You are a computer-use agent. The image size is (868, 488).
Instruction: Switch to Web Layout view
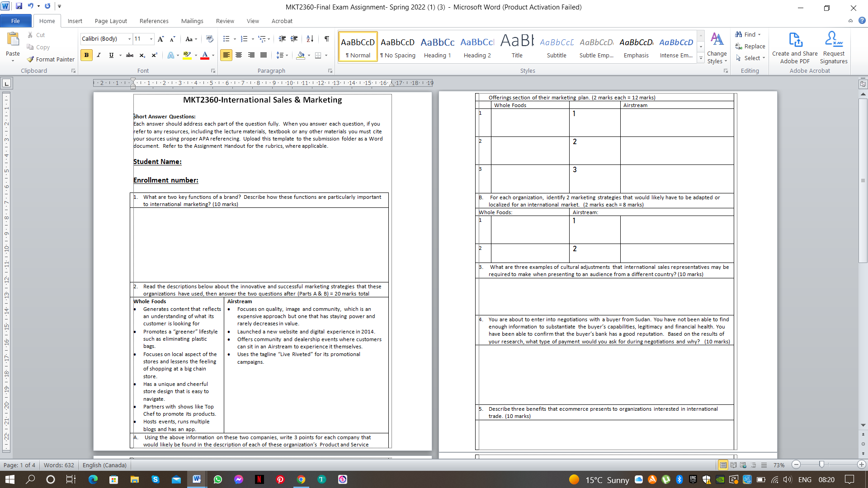(743, 465)
